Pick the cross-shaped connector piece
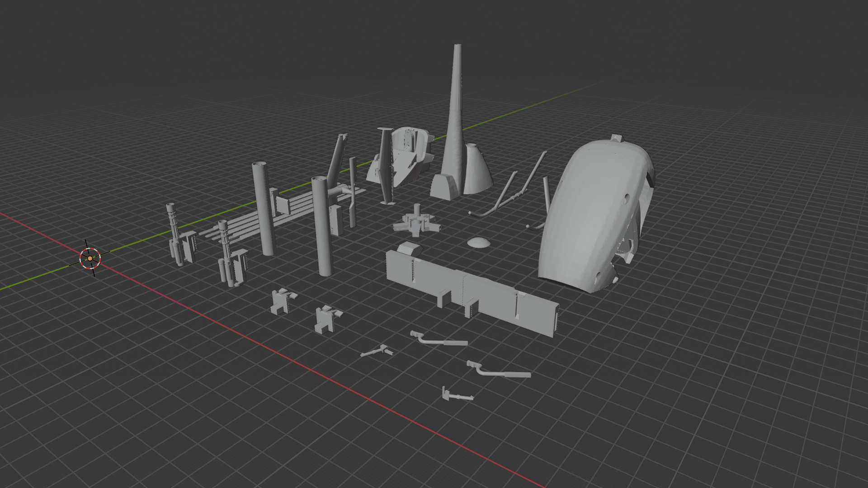The image size is (868, 488). [416, 221]
